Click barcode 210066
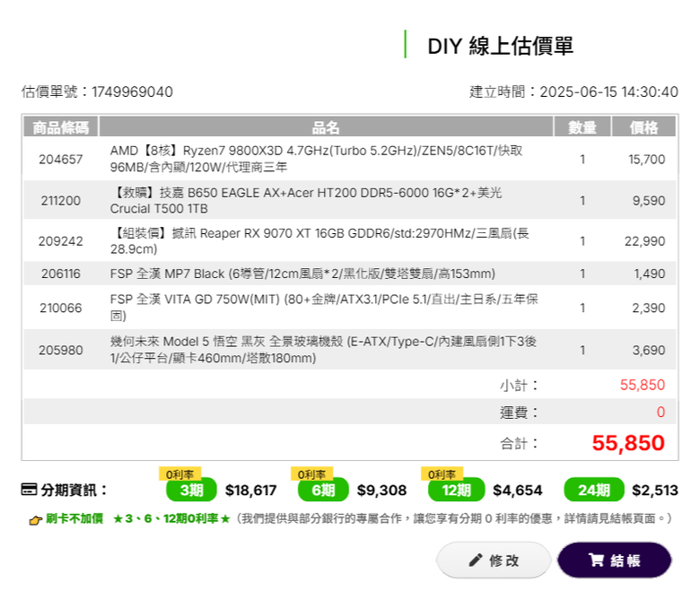Screen dimensions: 700x600 coord(61,308)
